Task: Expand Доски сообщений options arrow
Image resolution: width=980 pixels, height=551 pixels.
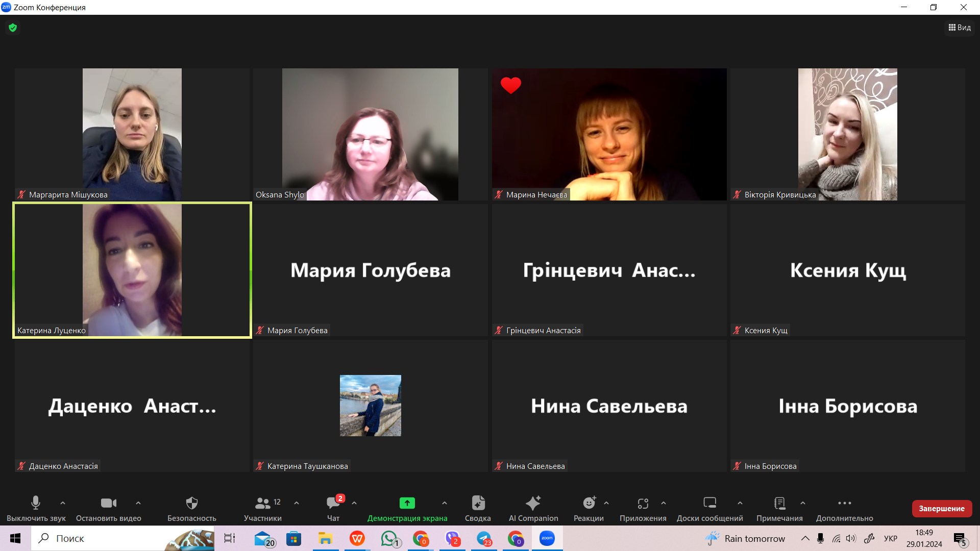Action: coord(740,503)
